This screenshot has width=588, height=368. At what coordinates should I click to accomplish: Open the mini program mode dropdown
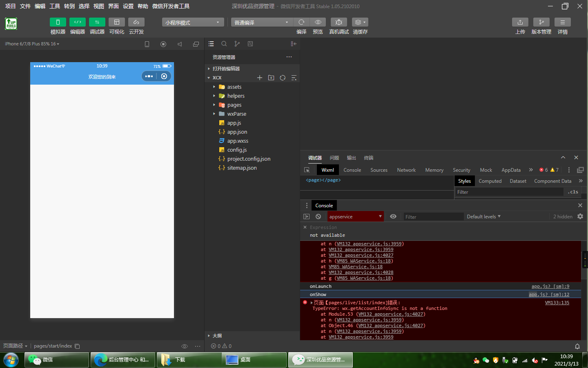tap(193, 22)
